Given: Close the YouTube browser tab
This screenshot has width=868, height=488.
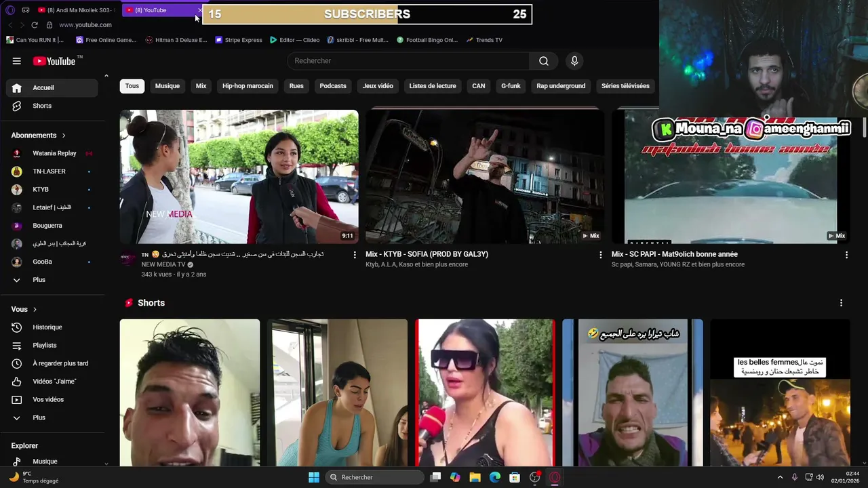Looking at the screenshot, I should pyautogui.click(x=200, y=10).
